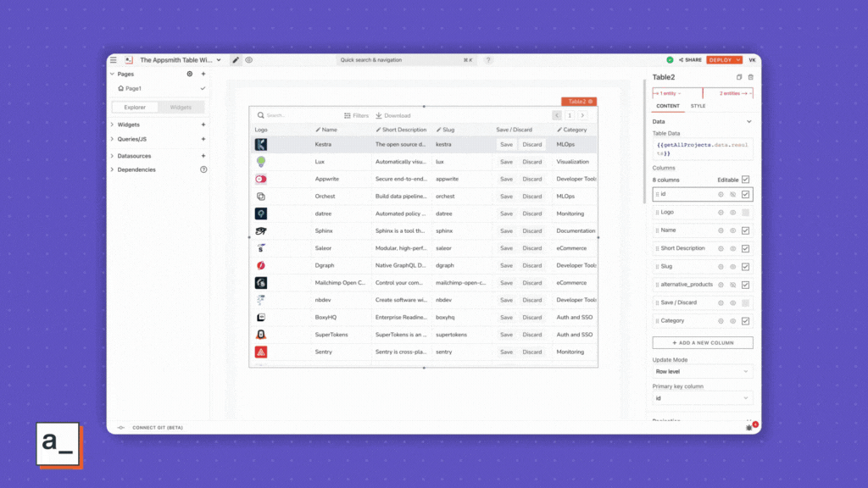The image size is (868, 488).
Task: Expand the Queries/JS tree section
Action: pos(113,139)
